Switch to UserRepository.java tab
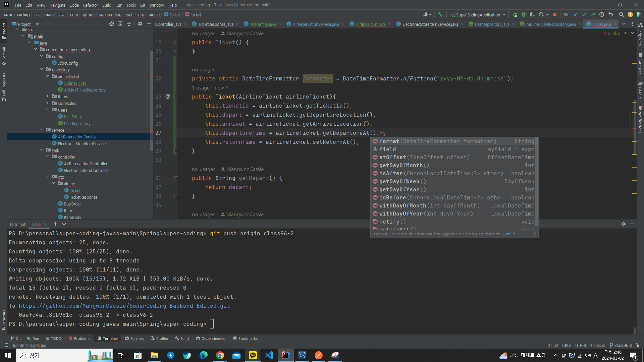Viewport: 644px width, 362px height. tap(492, 24)
